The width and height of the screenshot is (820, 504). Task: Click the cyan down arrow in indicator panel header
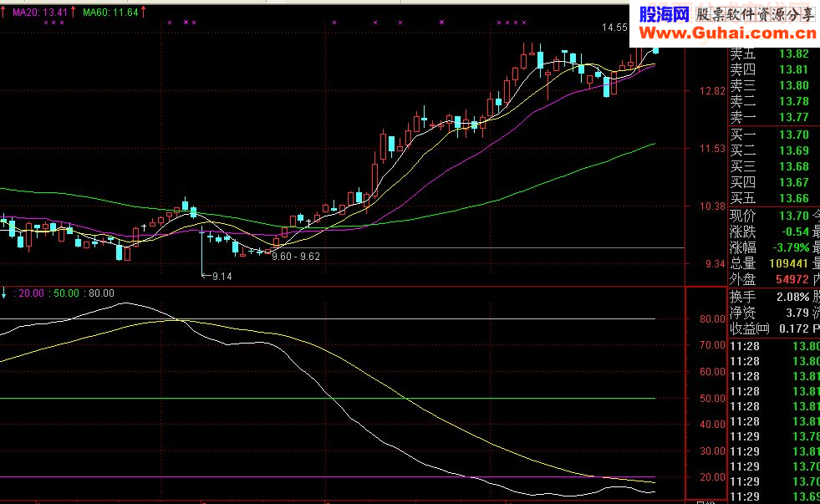coord(3,293)
